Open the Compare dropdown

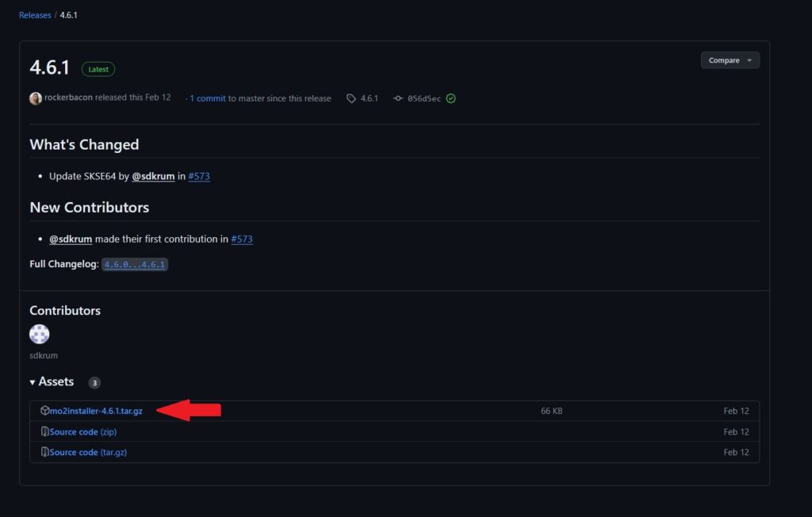[730, 60]
